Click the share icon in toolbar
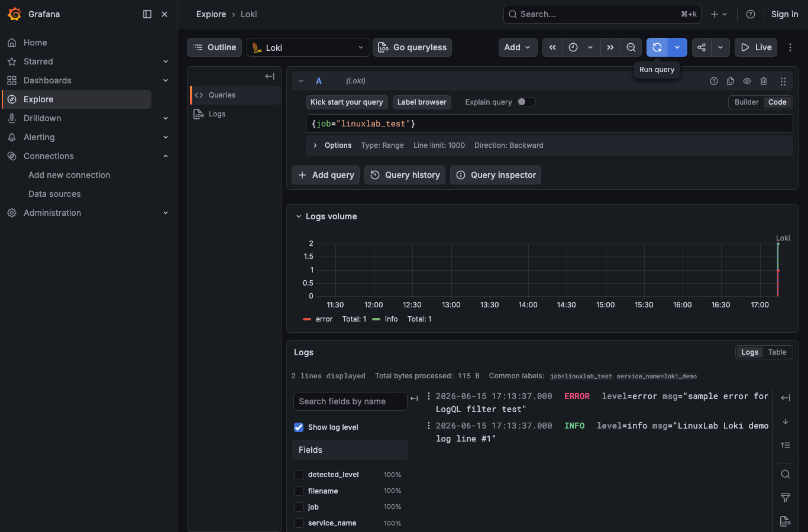Screen dimensions: 808x532 pos(702,47)
